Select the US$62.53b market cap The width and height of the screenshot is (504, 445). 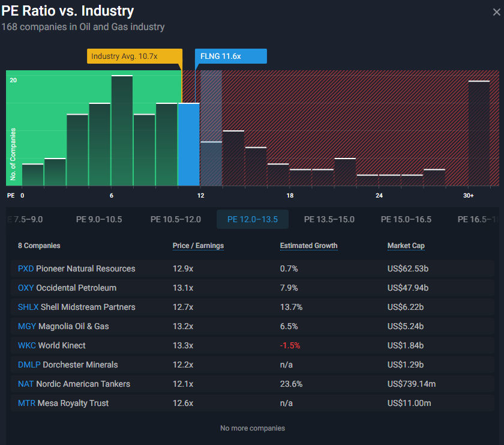tap(408, 268)
